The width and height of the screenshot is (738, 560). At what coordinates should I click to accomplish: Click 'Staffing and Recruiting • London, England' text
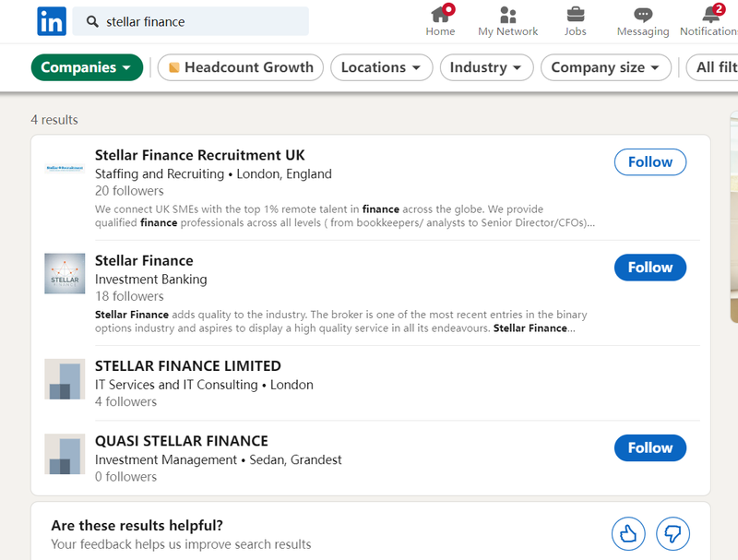(x=213, y=173)
